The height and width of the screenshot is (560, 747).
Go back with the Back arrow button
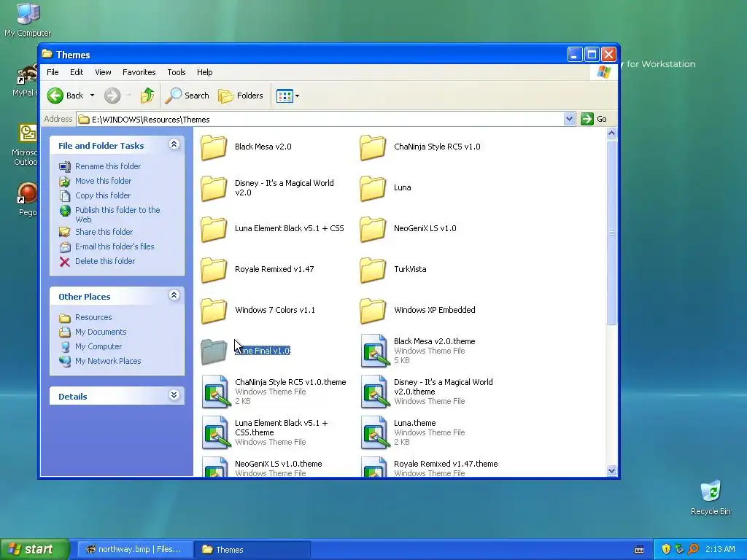[x=65, y=96]
